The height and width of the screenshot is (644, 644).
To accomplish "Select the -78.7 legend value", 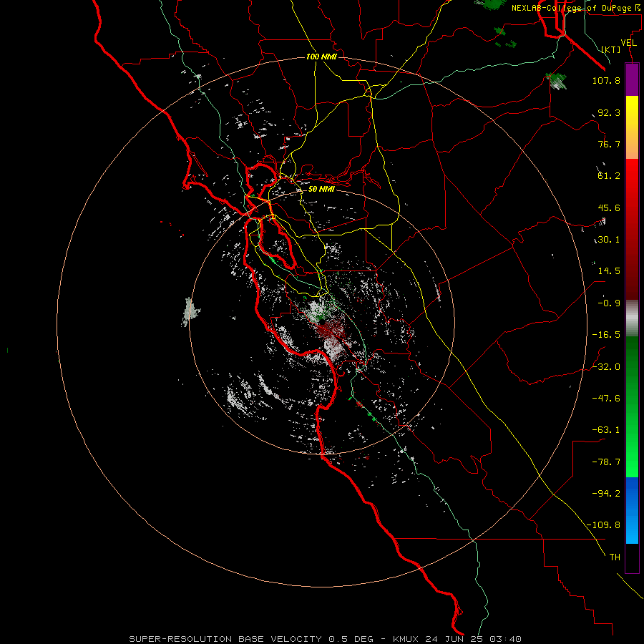I will (606, 462).
